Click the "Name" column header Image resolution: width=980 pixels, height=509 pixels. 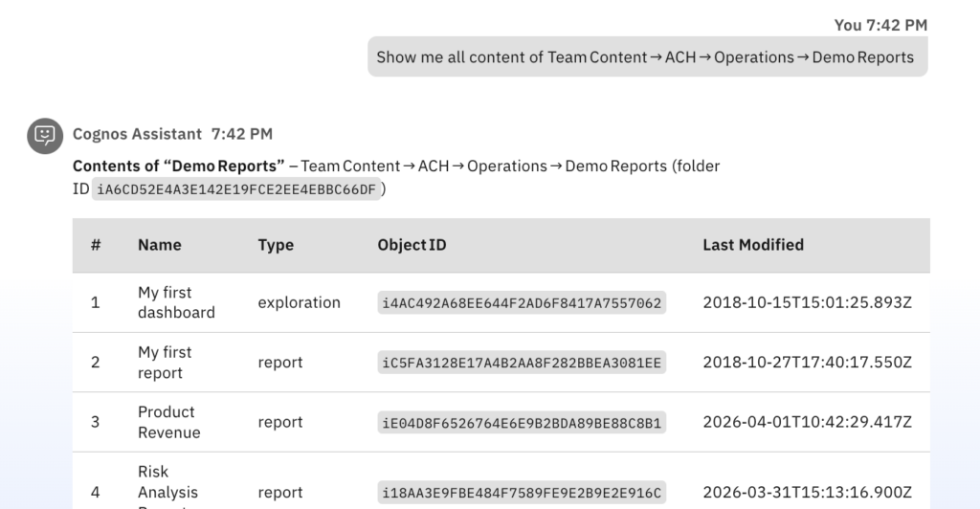click(159, 245)
